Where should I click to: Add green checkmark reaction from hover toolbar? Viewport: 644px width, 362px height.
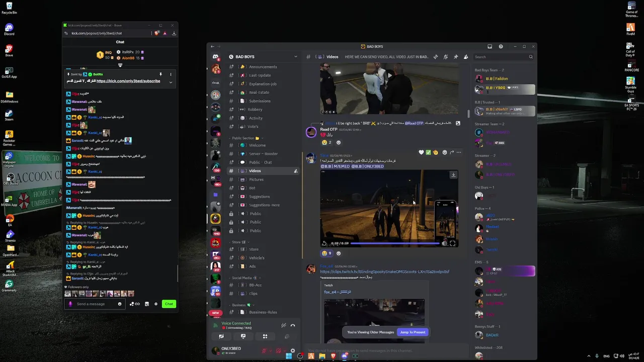428,152
